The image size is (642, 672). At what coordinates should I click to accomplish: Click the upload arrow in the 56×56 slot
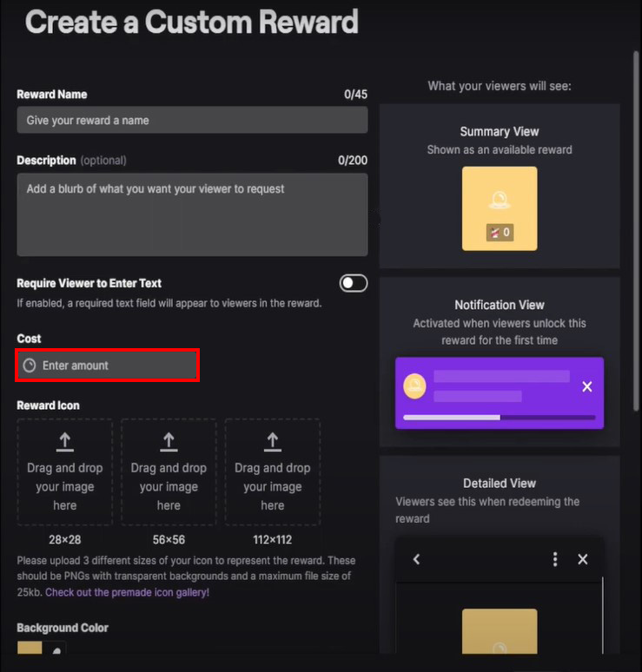click(169, 442)
